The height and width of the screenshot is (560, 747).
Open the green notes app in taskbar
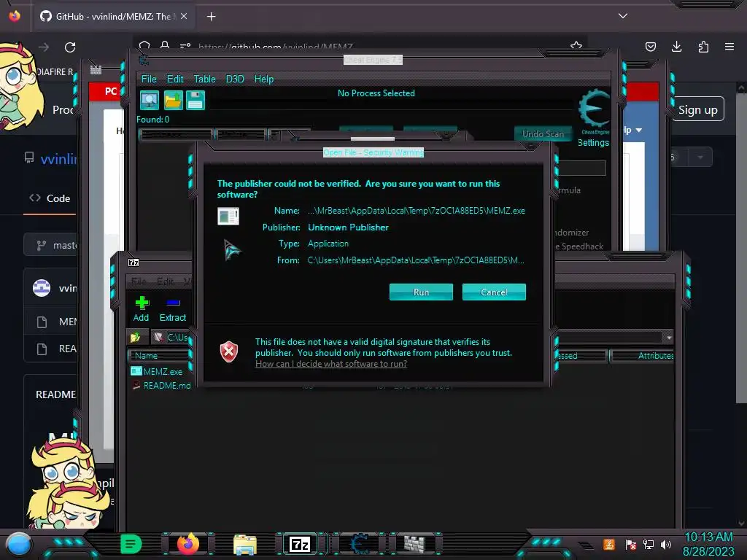(x=131, y=544)
